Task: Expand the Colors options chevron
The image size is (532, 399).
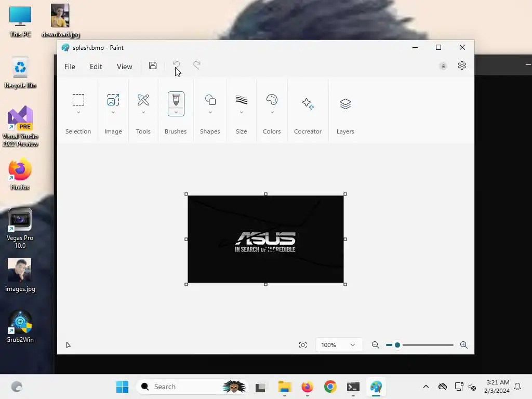Action: pos(272,112)
